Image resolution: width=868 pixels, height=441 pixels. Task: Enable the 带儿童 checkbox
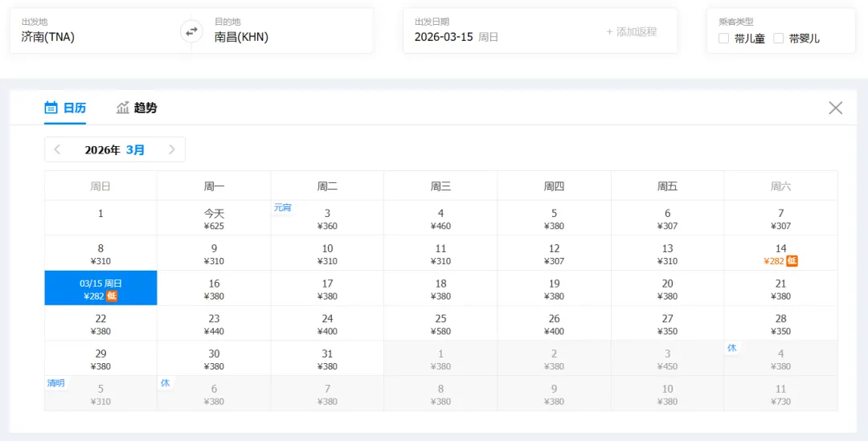723,39
